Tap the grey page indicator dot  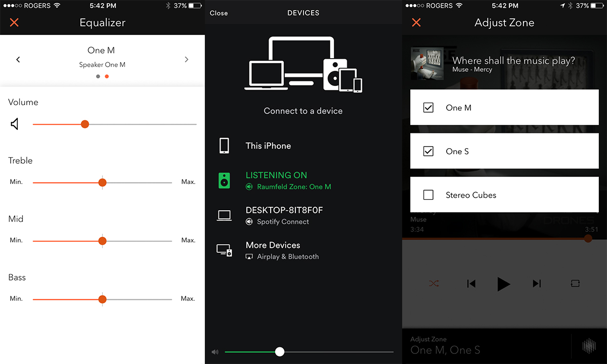pyautogui.click(x=98, y=76)
